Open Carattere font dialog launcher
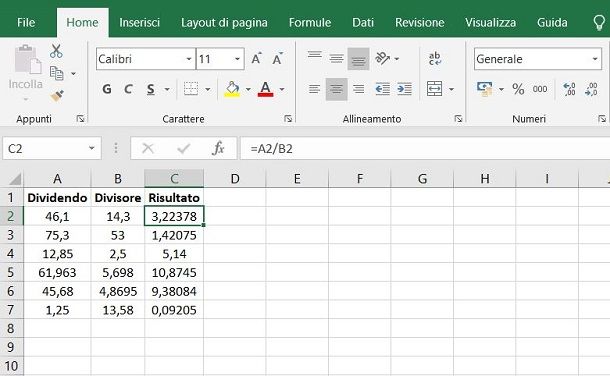Screen dimensions: 610x376 coord(288,119)
